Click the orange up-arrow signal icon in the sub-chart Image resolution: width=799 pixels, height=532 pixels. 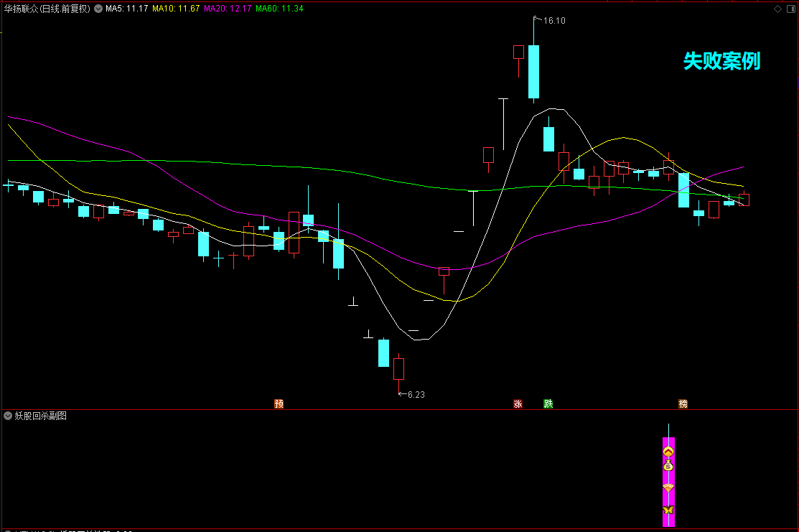668,452
